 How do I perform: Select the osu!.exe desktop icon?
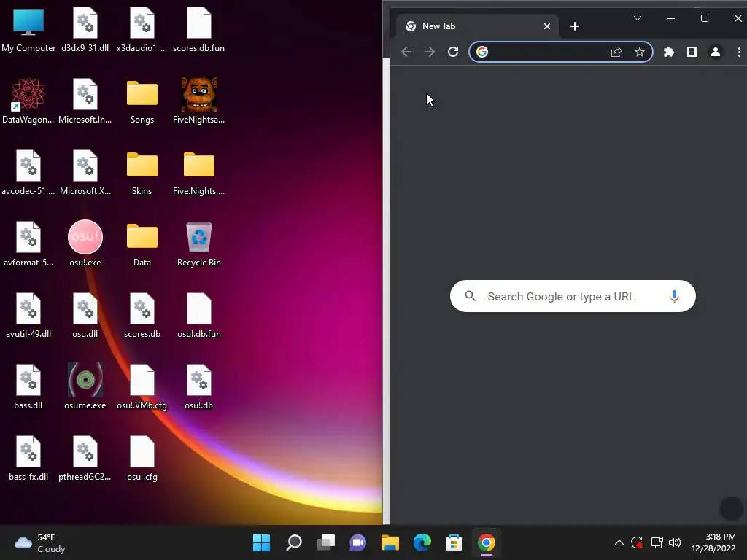pos(85,244)
